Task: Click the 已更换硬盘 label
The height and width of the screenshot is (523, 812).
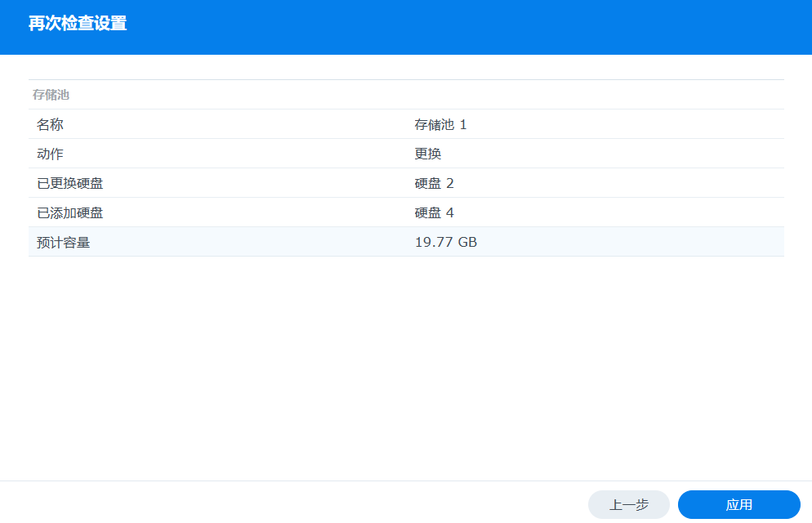Action: point(70,183)
